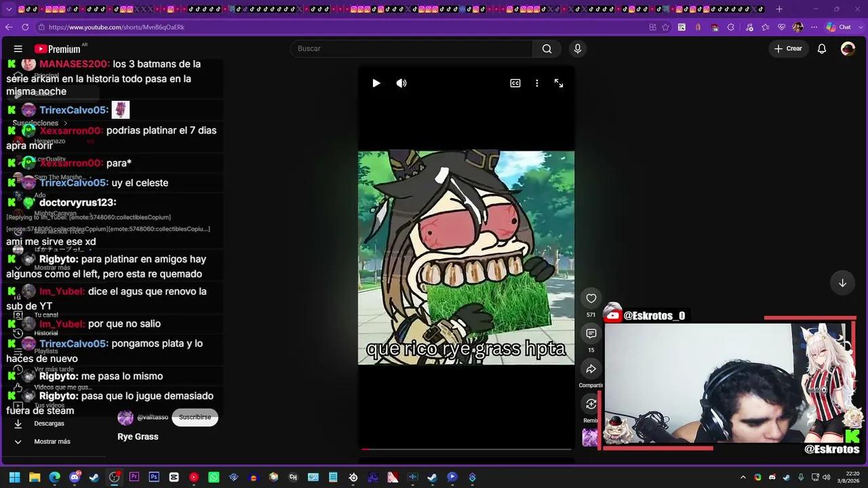Screen dimensions: 868x488
Task: Share the Short
Action: (591, 369)
